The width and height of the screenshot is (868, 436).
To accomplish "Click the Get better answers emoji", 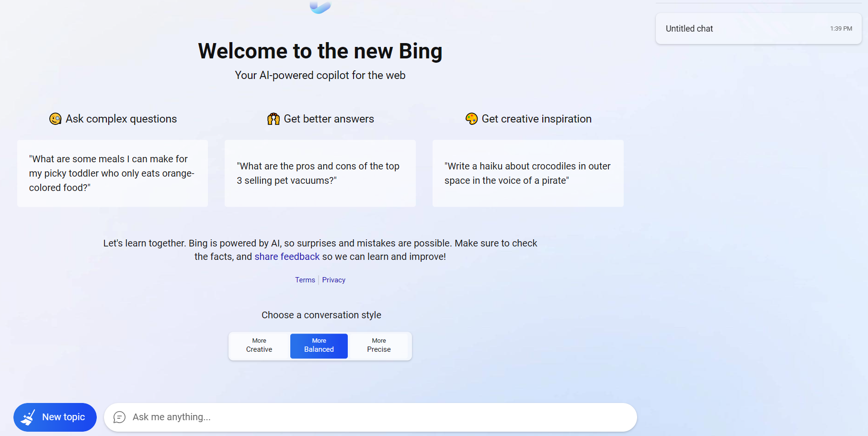I will (274, 119).
